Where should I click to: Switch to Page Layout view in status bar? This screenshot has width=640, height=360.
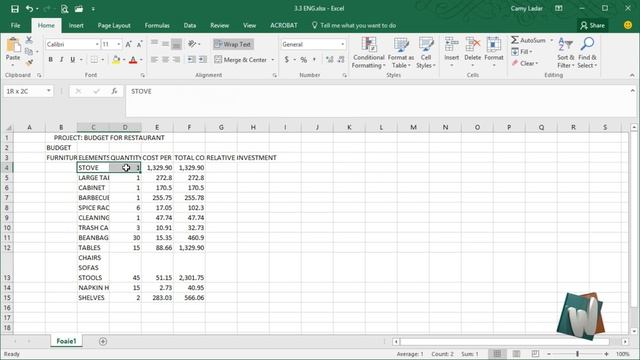(516, 354)
